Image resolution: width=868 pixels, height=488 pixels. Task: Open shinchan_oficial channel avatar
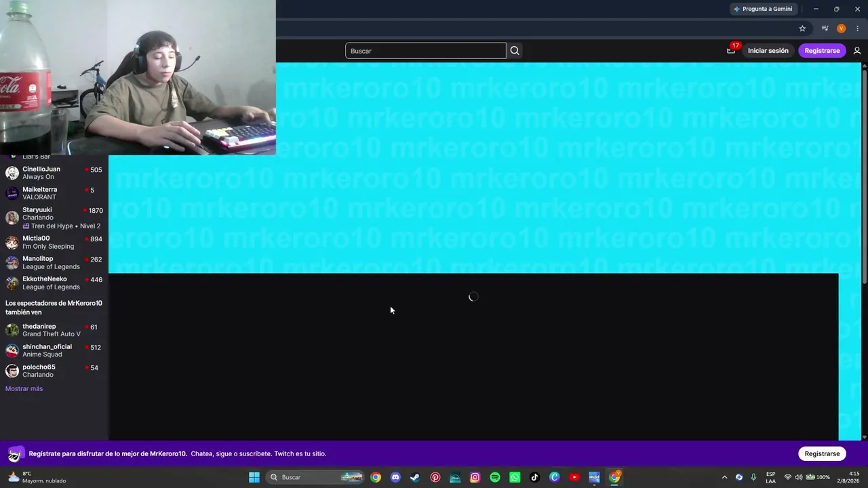pyautogui.click(x=12, y=350)
